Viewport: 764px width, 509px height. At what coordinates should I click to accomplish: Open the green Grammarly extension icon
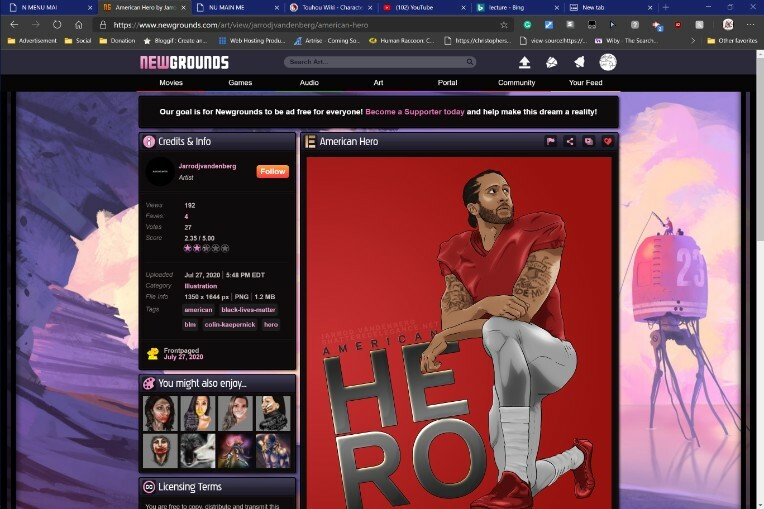click(x=527, y=24)
